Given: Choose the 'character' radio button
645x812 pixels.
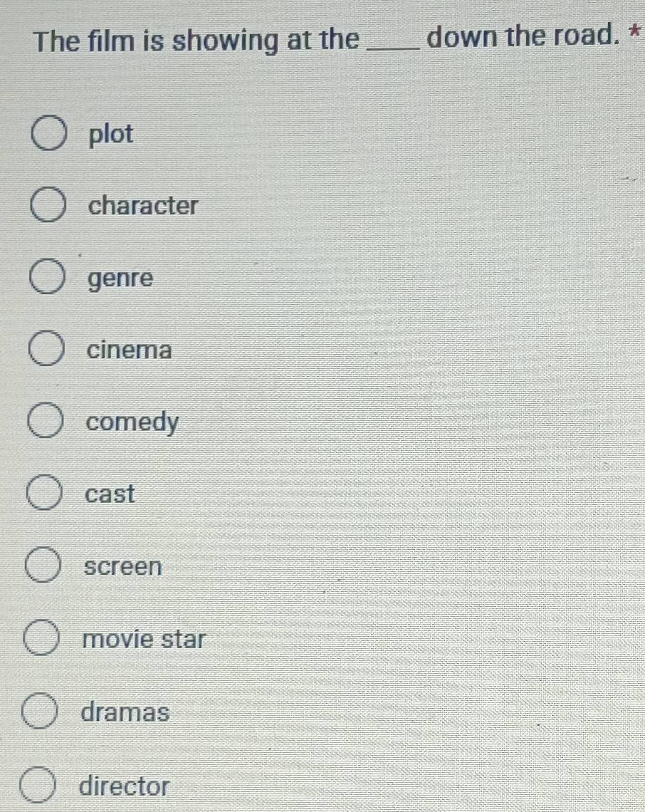Looking at the screenshot, I should pyautogui.click(x=48, y=205).
